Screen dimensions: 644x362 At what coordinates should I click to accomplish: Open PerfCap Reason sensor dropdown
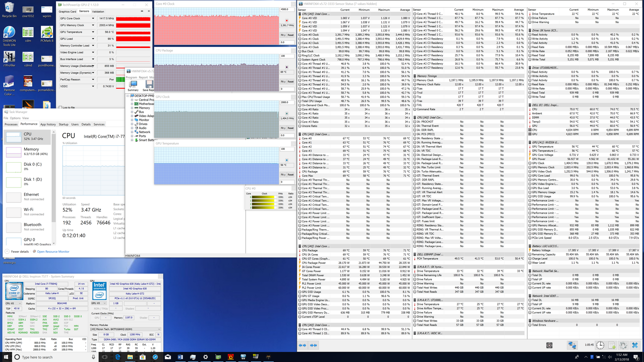coord(93,79)
